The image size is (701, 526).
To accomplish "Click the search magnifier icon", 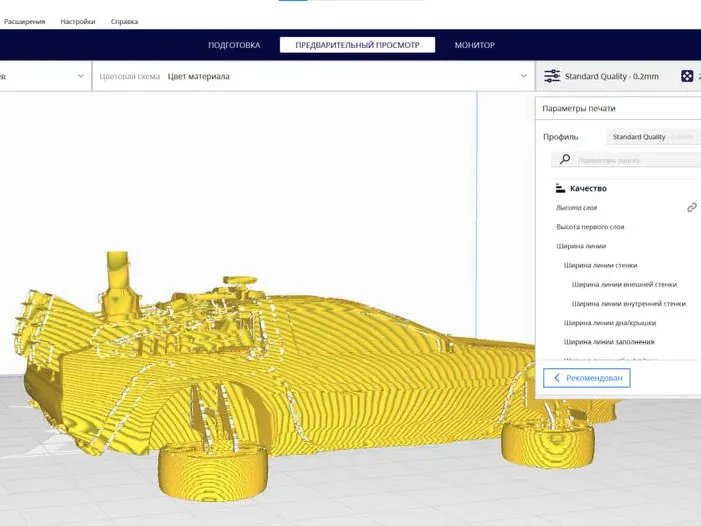I will (x=565, y=159).
